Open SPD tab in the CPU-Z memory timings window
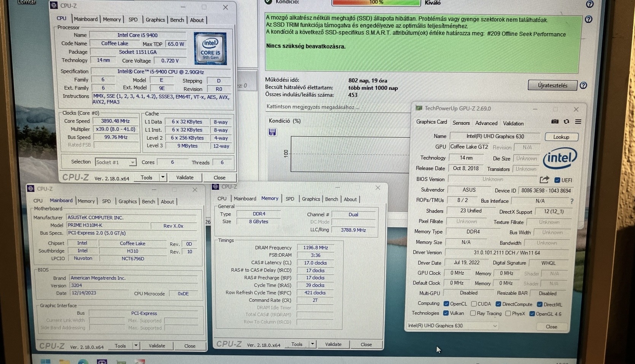 pos(290,199)
